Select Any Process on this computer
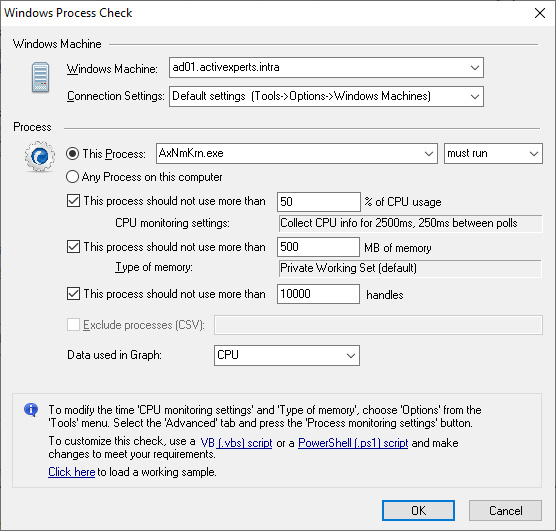Screen dimensions: 556x531 point(72,177)
